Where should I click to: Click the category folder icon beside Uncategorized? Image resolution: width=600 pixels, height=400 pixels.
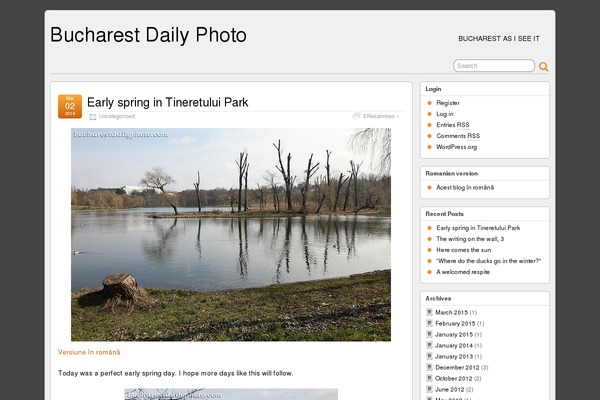(93, 117)
